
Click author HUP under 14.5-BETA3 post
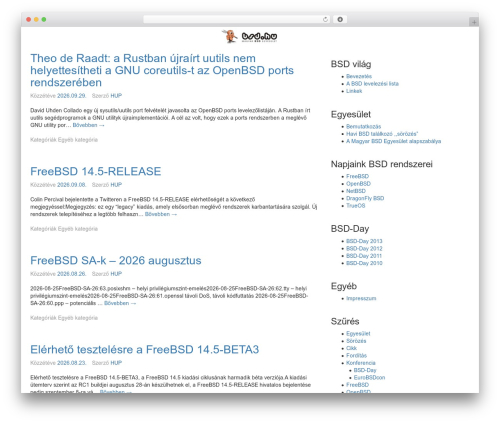116,363
